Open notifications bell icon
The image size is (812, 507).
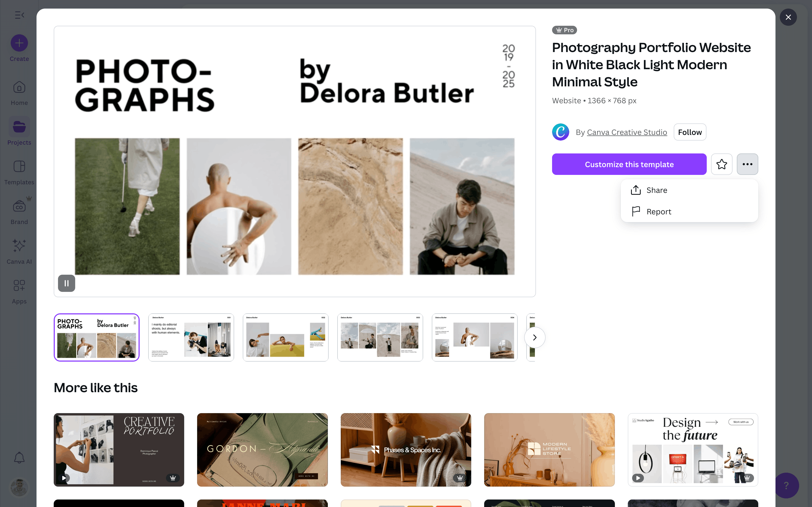19,458
